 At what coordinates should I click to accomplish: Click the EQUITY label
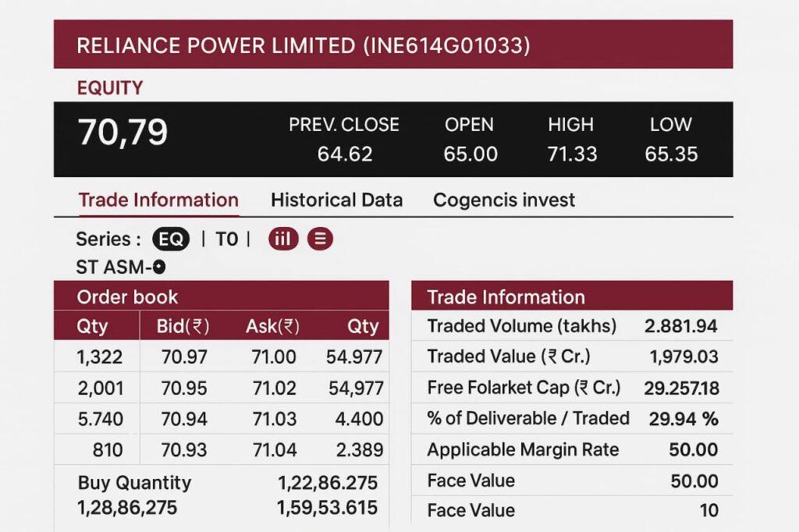110,88
